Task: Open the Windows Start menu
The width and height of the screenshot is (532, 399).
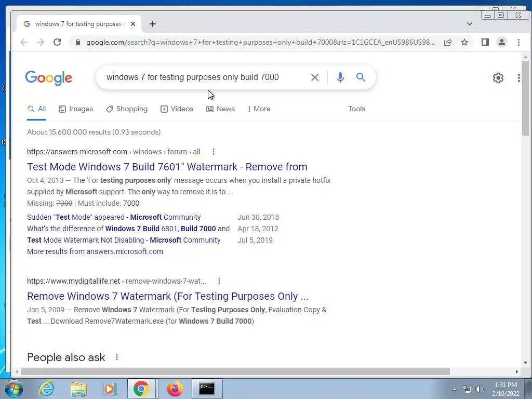Action: [x=14, y=389]
